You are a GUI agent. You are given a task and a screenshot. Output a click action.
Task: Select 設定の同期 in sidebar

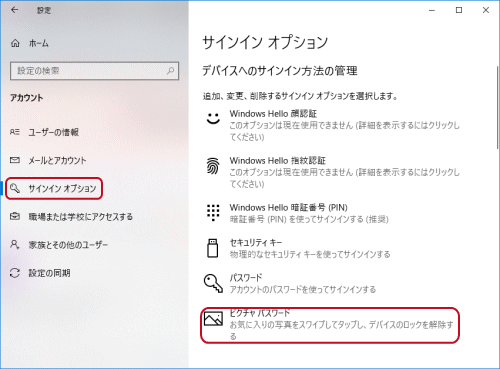coord(49,273)
